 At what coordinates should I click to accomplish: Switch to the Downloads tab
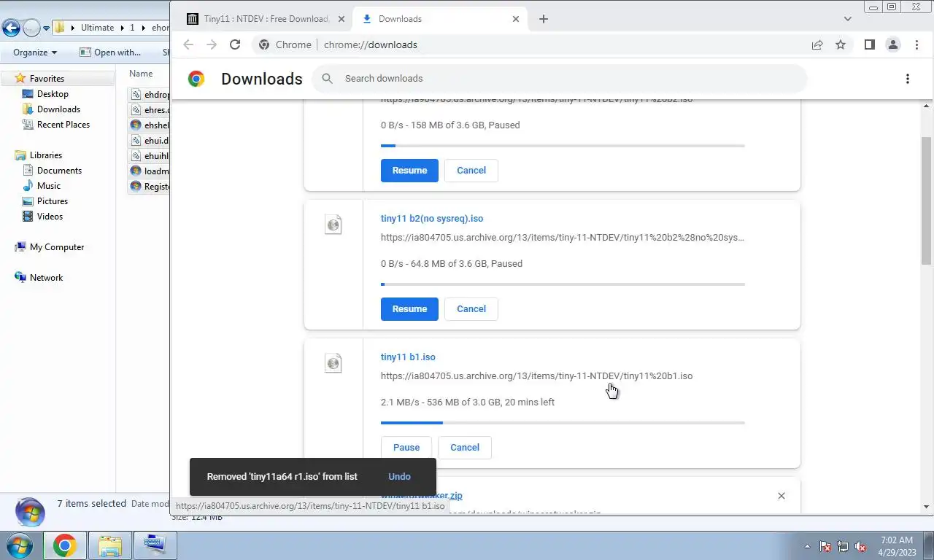pos(439,19)
